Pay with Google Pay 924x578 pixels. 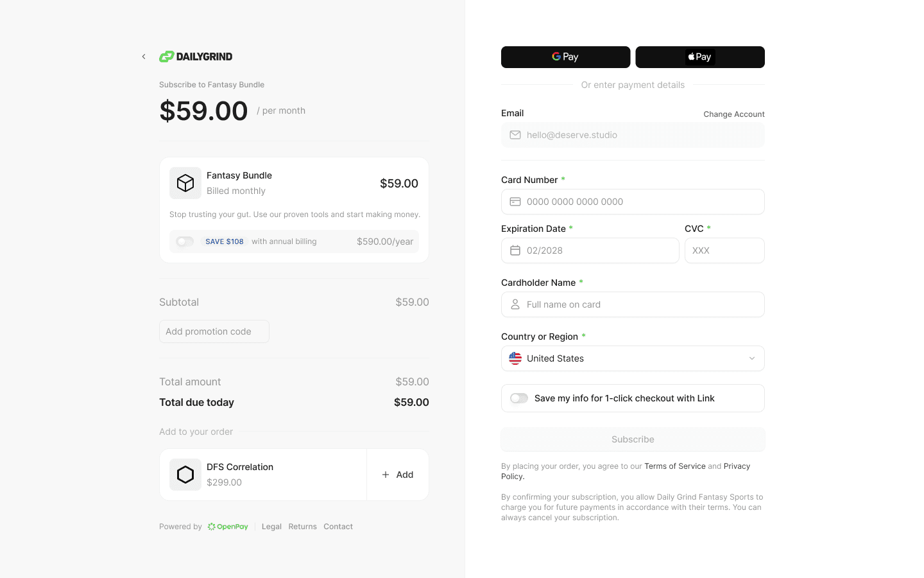pyautogui.click(x=565, y=57)
